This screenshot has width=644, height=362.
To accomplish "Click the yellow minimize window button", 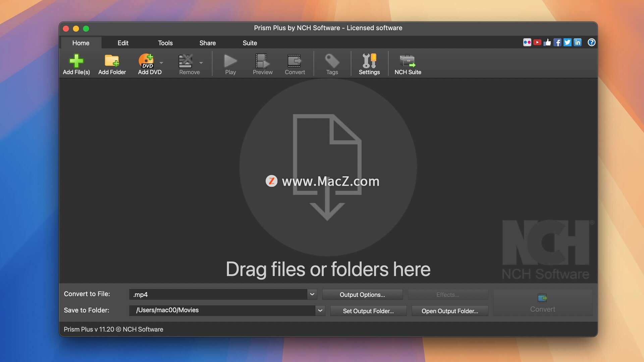I will [x=76, y=29].
